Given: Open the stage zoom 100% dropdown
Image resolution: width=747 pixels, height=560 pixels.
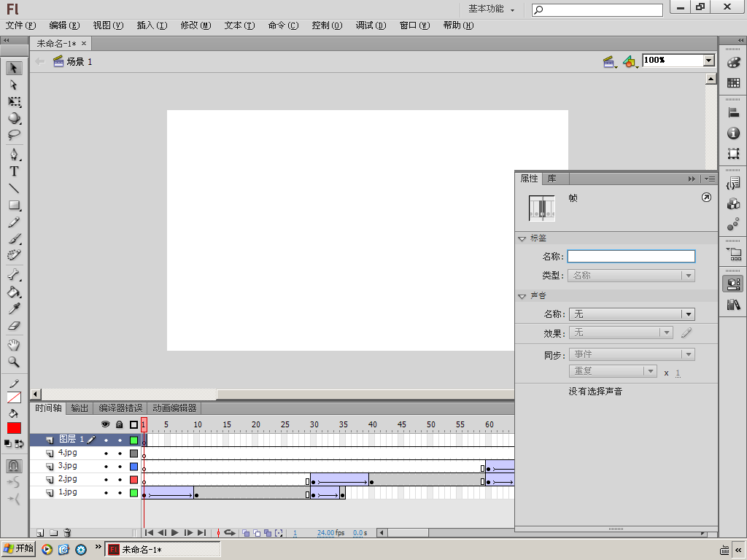Looking at the screenshot, I should click(708, 61).
